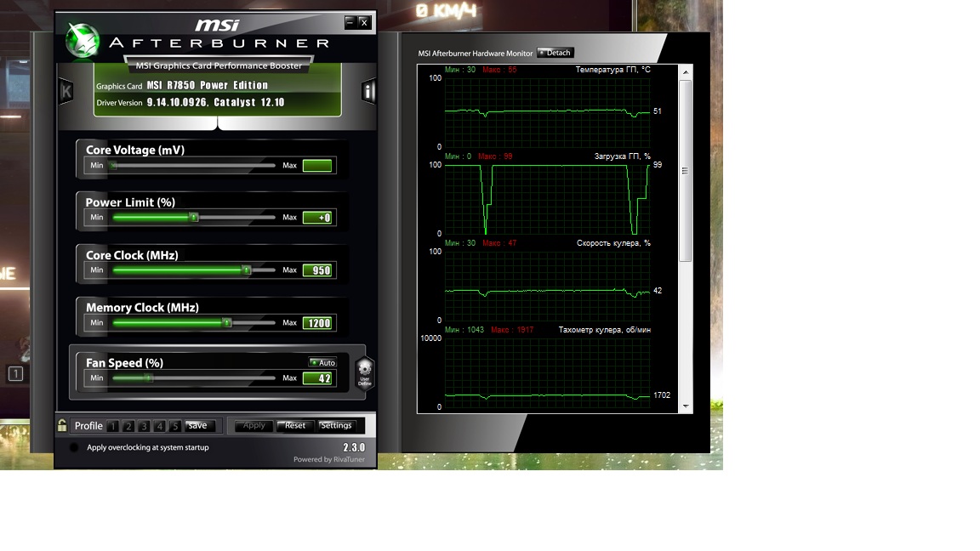Open the Settings dialog
Viewport: 980px width, 551px height.
click(336, 425)
